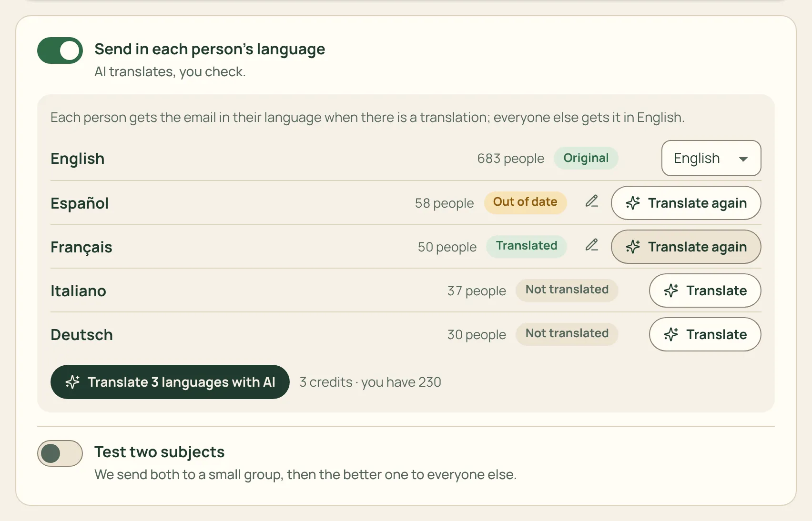812x521 pixels.
Task: Edit the Français translation with pencil icon
Action: [592, 245]
